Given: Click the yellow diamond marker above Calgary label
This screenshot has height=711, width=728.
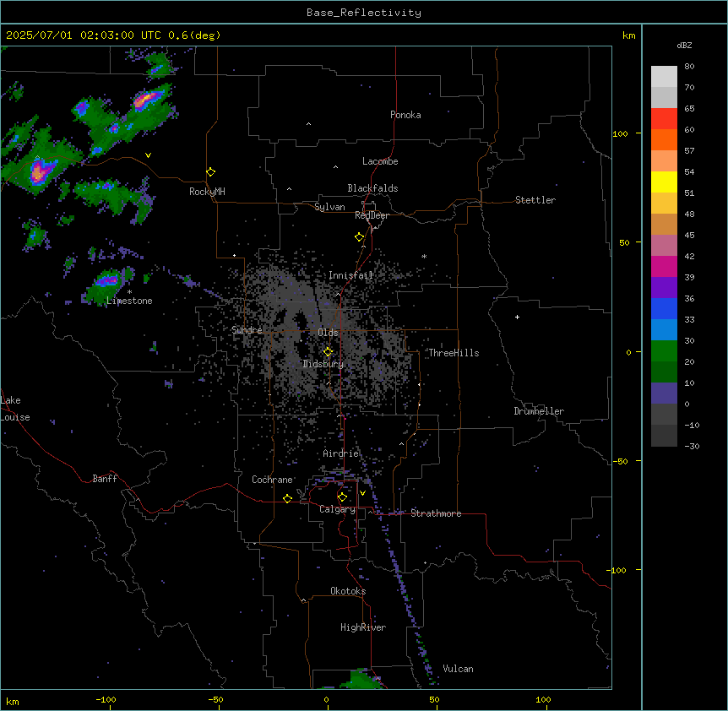Looking at the screenshot, I should [x=342, y=497].
